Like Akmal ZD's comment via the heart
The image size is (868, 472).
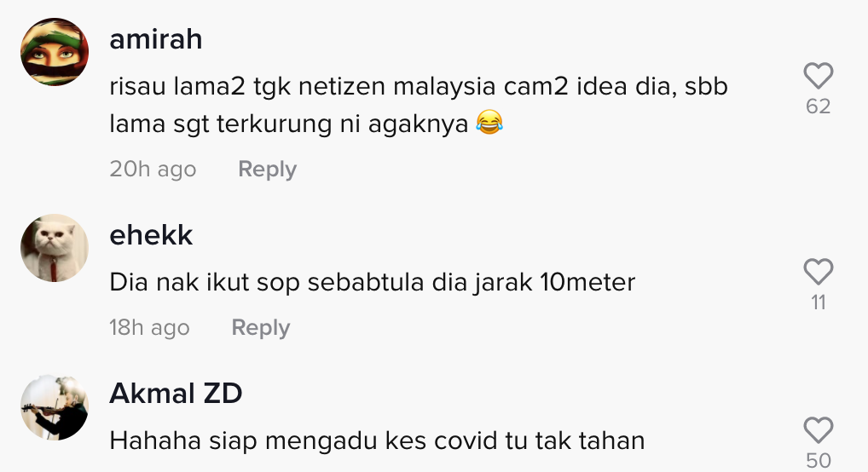pos(819,430)
